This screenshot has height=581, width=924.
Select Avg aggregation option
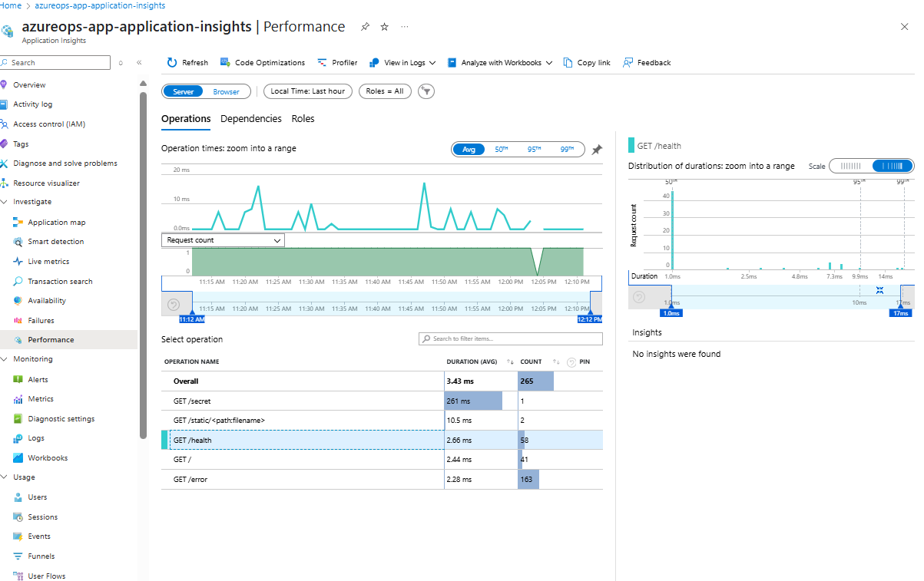469,150
